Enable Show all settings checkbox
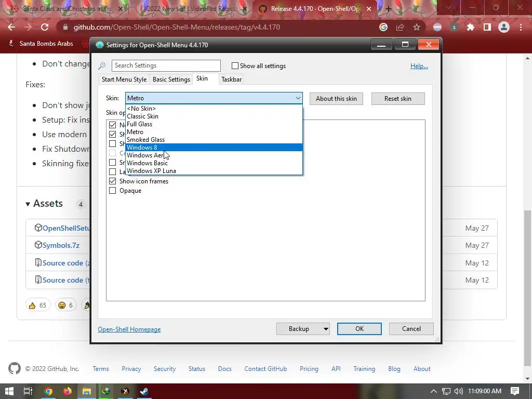This screenshot has width=532, height=399. click(235, 66)
